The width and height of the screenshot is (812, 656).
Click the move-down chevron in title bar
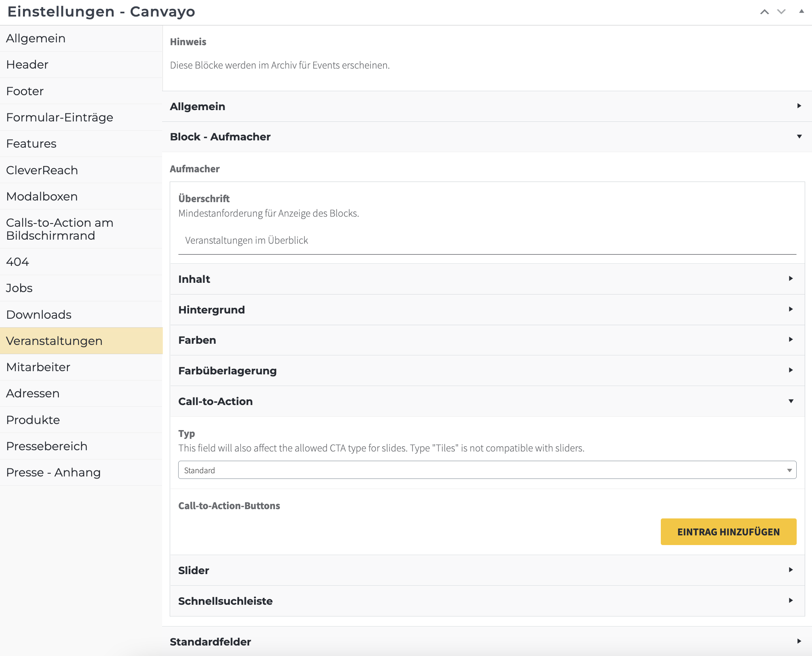(781, 12)
